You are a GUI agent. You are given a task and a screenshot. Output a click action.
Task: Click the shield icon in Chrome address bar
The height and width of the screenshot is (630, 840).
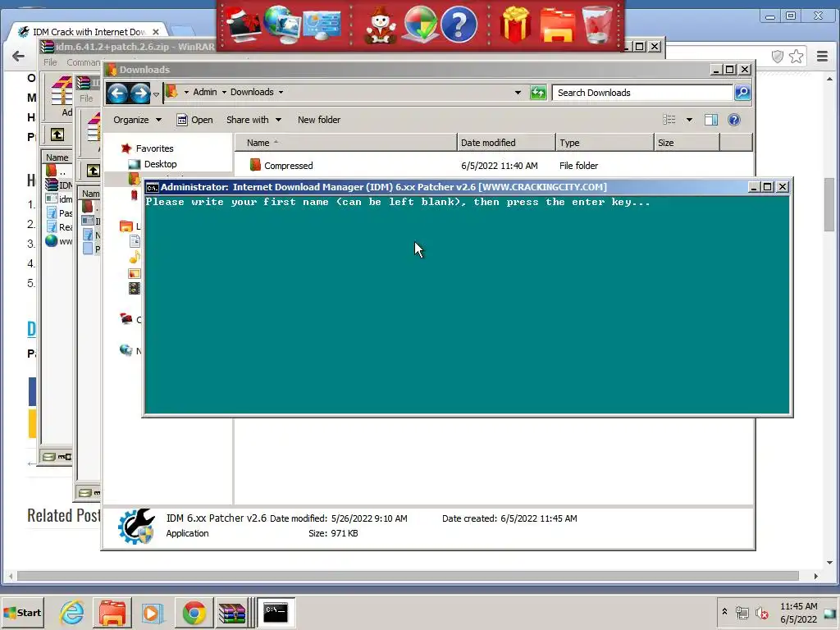pyautogui.click(x=778, y=56)
